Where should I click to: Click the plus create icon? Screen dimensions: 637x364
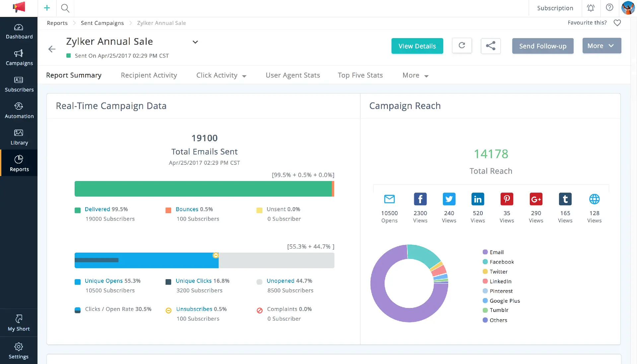47,8
